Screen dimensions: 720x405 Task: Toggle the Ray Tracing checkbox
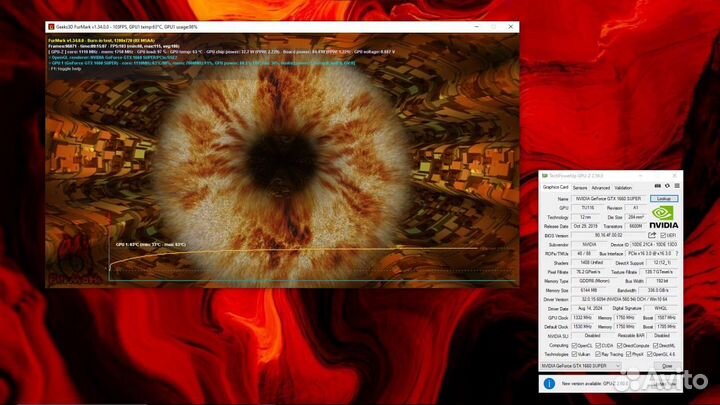point(599,354)
